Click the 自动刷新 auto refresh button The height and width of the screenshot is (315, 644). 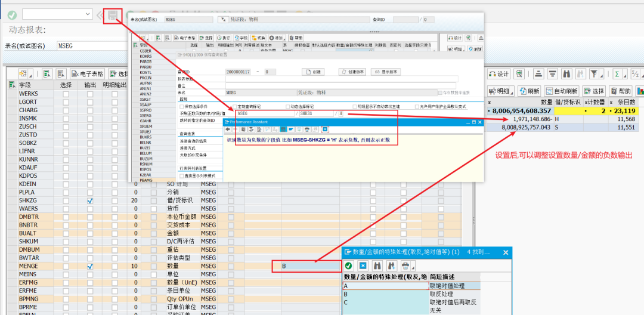[x=562, y=91]
